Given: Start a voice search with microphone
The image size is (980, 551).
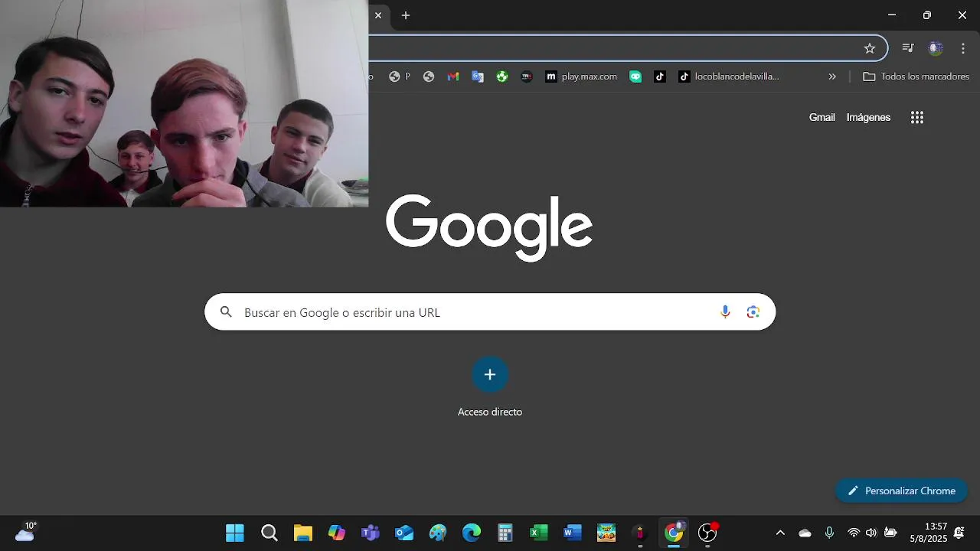Looking at the screenshot, I should (725, 312).
